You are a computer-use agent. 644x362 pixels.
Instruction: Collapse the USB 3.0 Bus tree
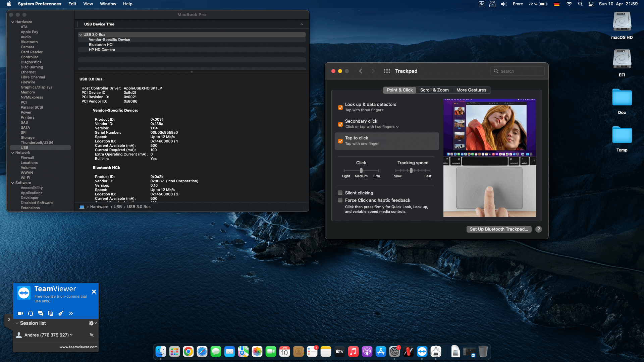pos(80,35)
